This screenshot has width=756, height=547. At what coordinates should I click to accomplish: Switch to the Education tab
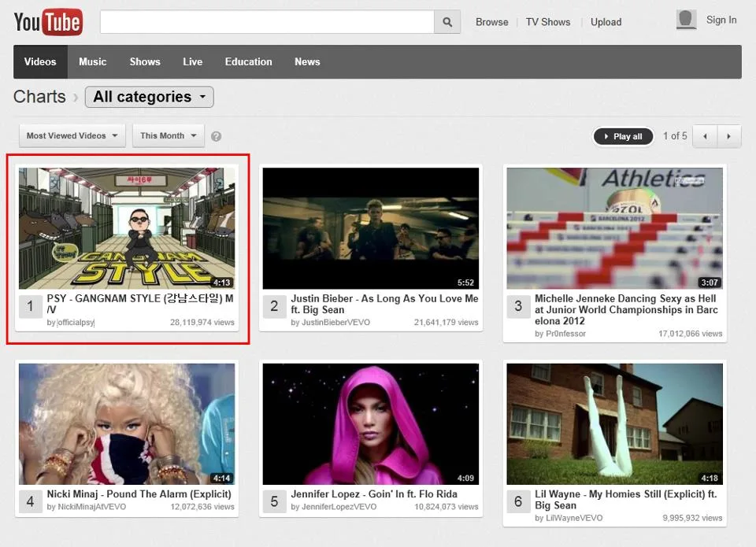click(248, 61)
